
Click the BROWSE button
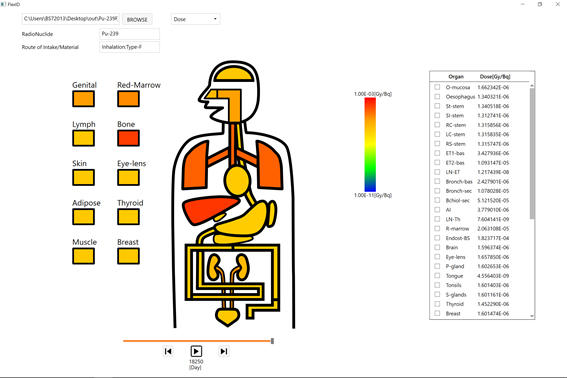tap(137, 20)
